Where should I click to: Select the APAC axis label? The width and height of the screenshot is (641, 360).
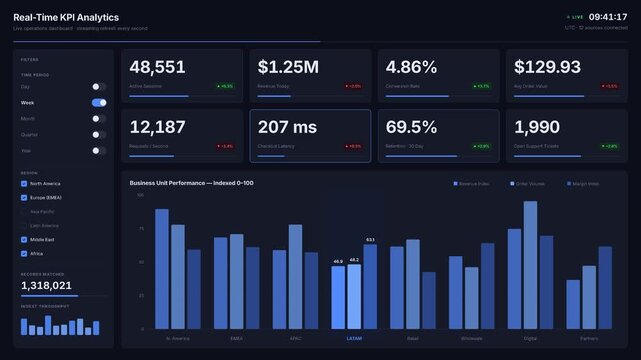coord(296,339)
